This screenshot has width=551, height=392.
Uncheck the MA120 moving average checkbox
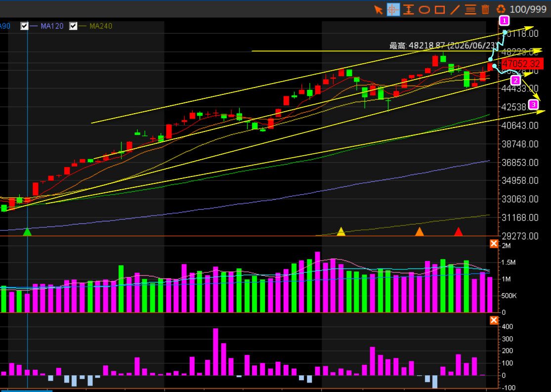coord(24,26)
